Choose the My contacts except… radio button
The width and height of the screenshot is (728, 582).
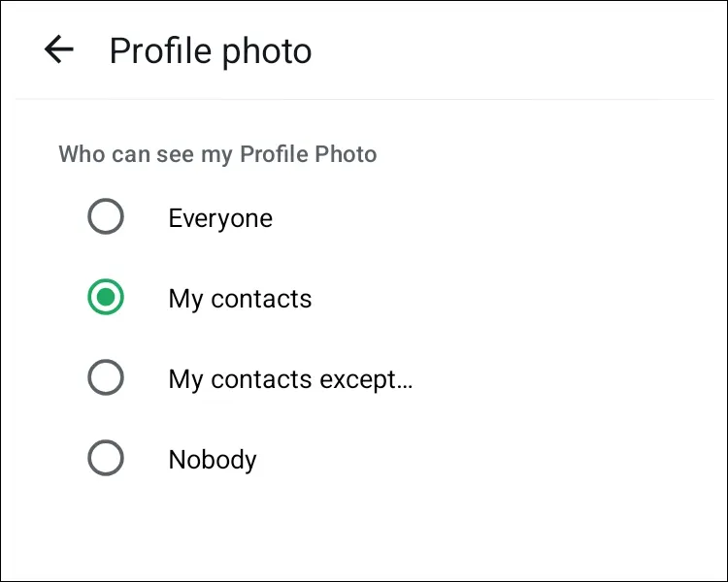coord(106,378)
